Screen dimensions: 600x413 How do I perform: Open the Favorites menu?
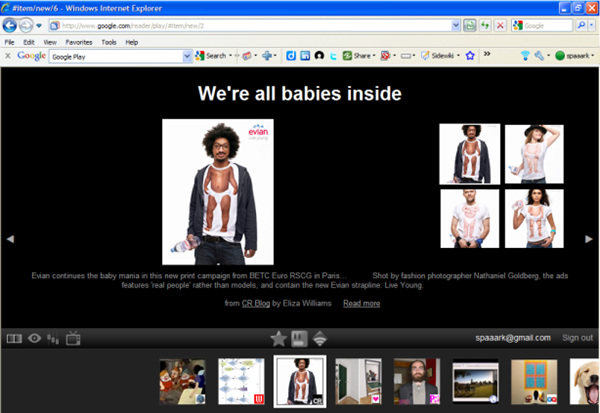click(x=79, y=42)
